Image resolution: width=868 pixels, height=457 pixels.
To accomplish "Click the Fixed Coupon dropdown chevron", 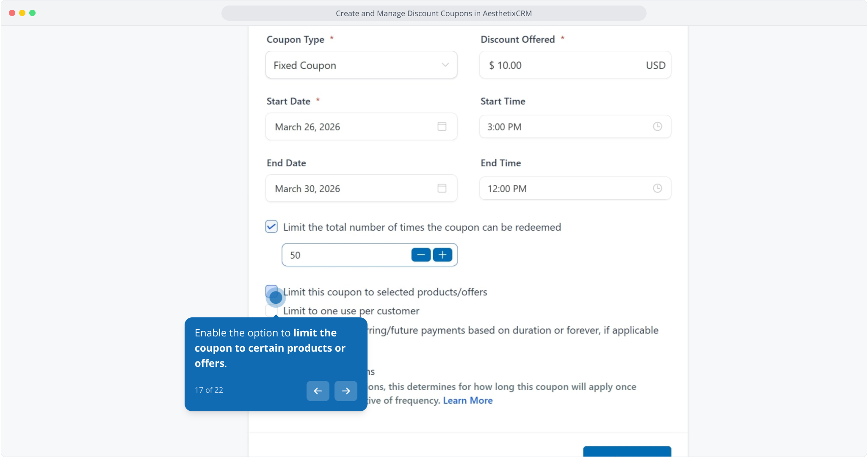I will tap(445, 65).
